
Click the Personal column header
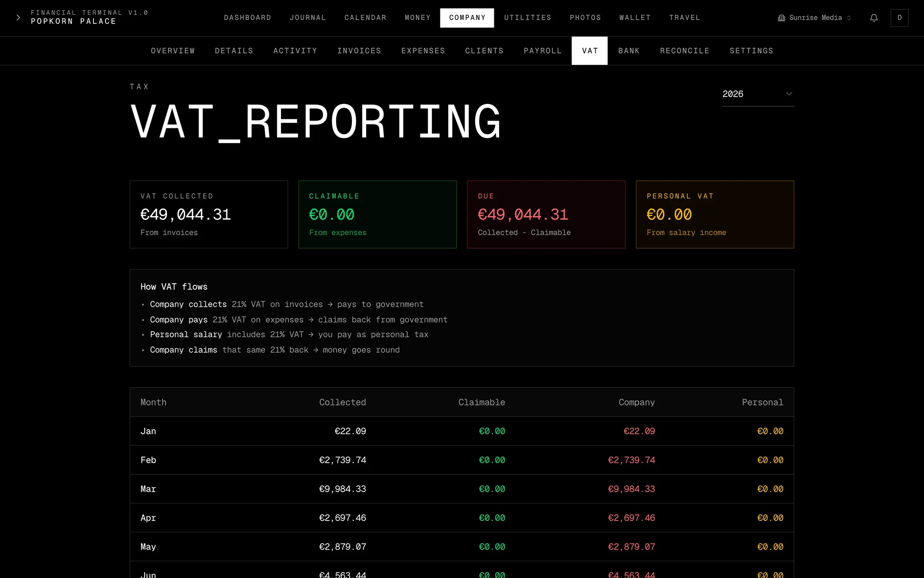click(x=762, y=402)
